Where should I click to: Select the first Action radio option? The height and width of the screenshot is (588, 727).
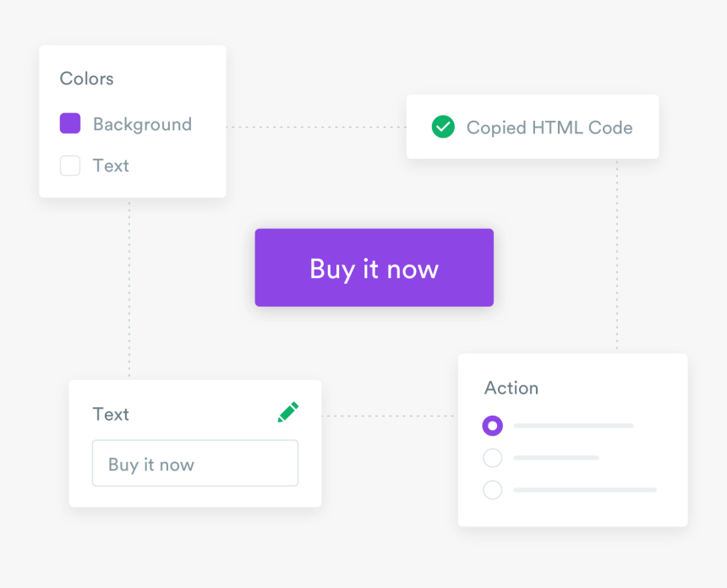(x=492, y=426)
